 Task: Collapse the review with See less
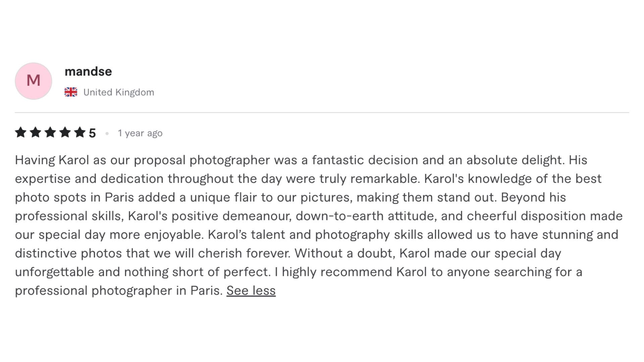(x=251, y=291)
